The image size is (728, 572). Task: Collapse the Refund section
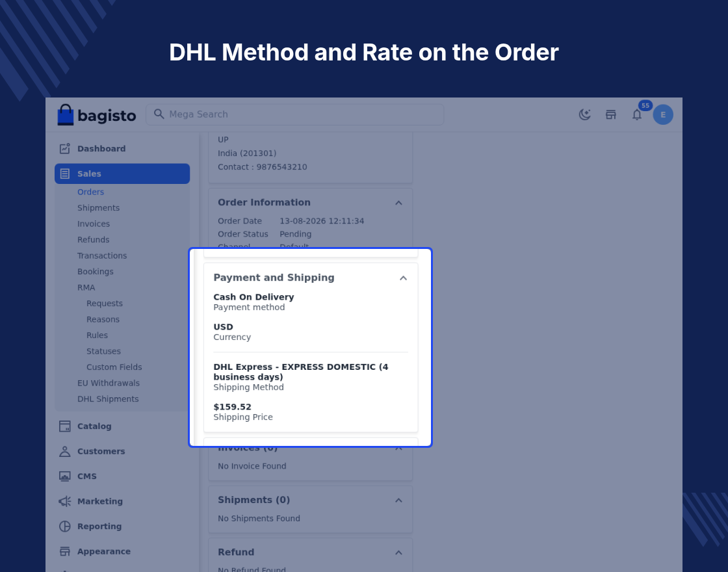[x=398, y=552]
